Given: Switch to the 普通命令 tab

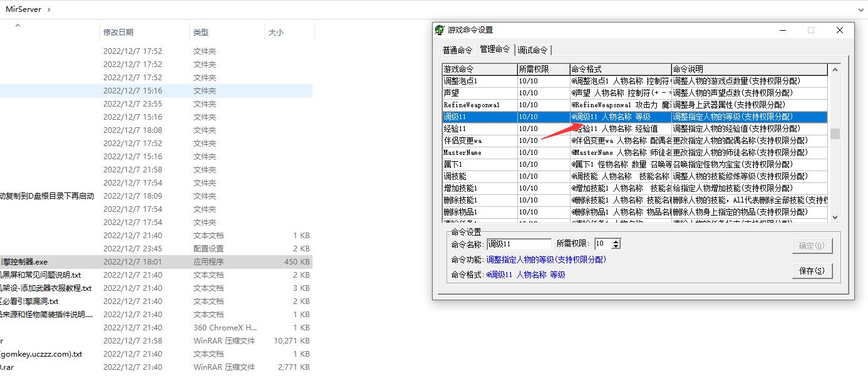Looking at the screenshot, I should [457, 50].
